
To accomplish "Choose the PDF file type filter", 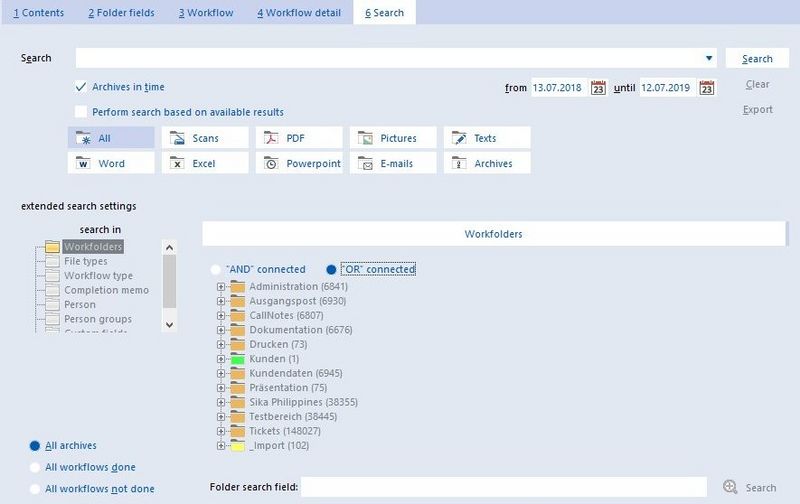I will coord(270,138).
